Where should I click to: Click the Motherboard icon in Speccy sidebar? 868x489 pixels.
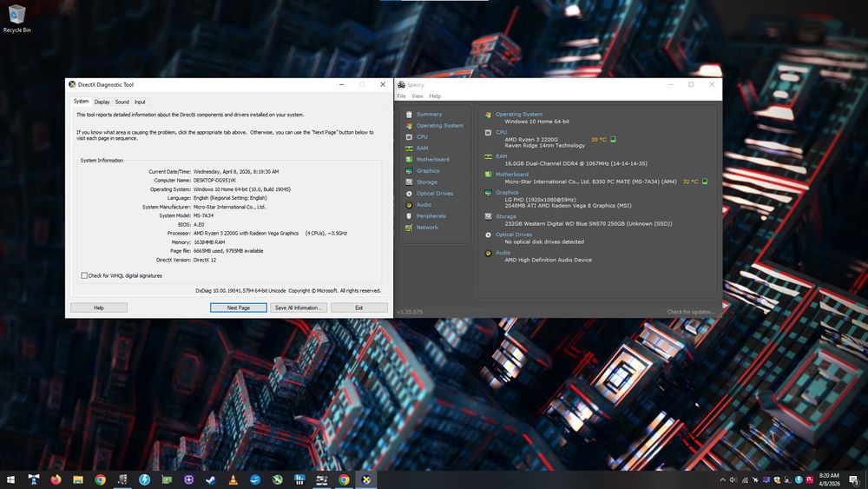(409, 160)
